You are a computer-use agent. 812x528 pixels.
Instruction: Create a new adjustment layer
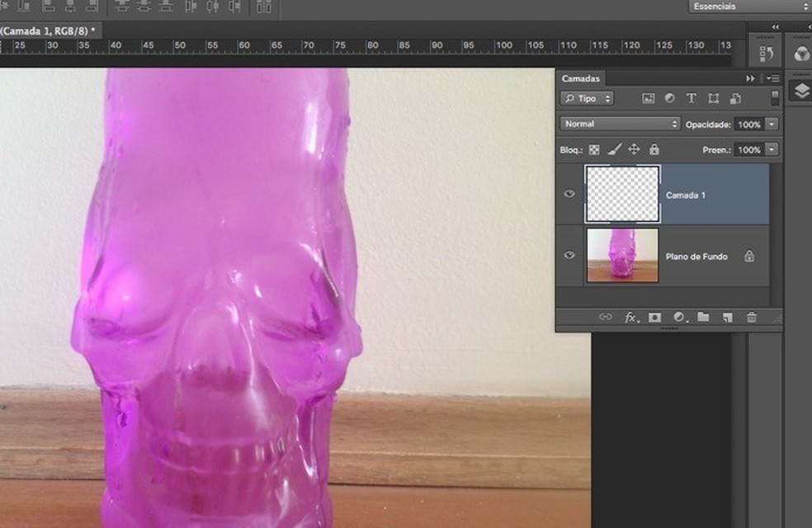pos(679,317)
